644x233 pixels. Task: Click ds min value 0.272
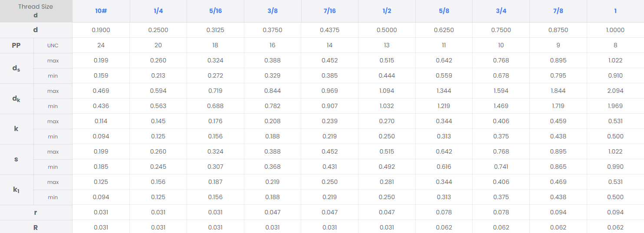point(215,75)
